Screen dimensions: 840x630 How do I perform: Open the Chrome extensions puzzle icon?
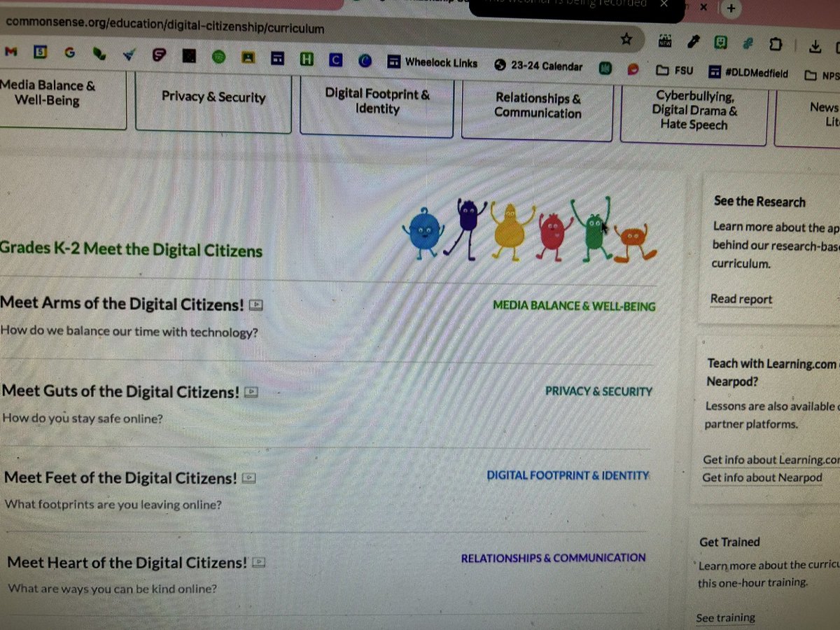click(774, 44)
